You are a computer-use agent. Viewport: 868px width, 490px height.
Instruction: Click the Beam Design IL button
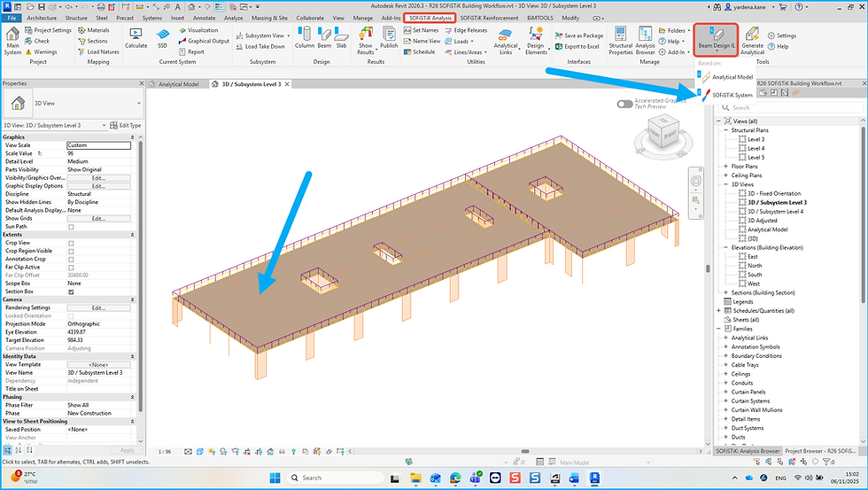pos(717,39)
